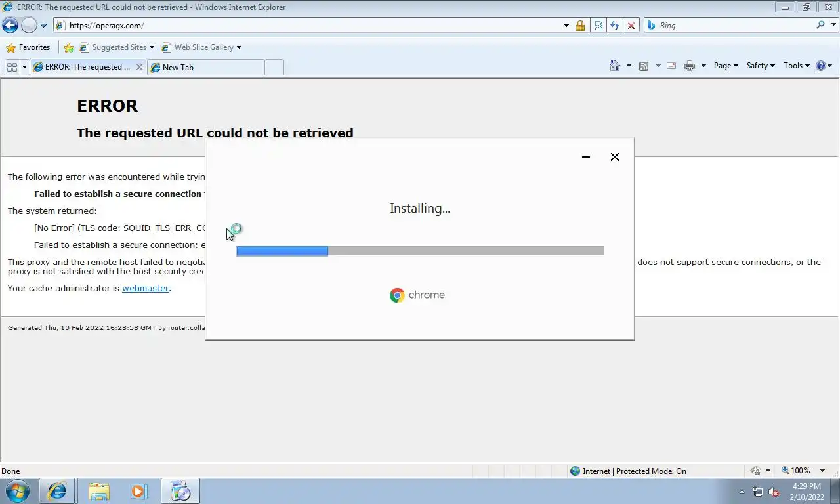Open the Favorites star button
Screen dimensions: 840x504
[x=28, y=47]
